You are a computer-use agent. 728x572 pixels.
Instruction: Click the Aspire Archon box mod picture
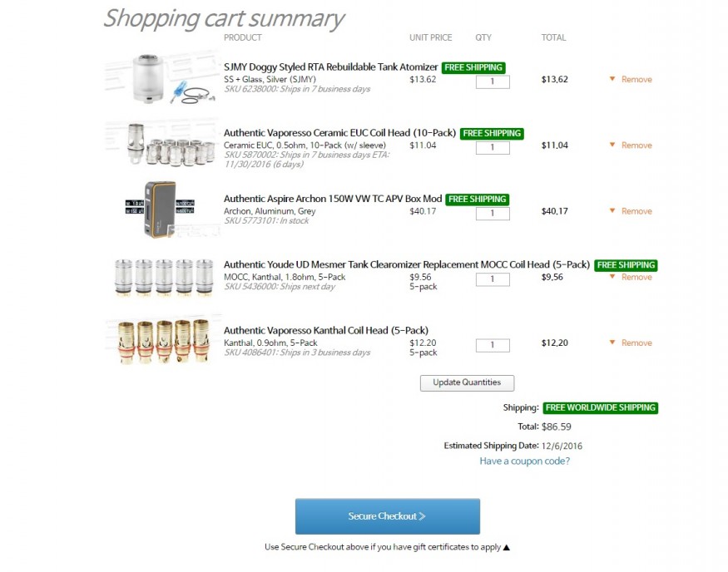[163, 210]
